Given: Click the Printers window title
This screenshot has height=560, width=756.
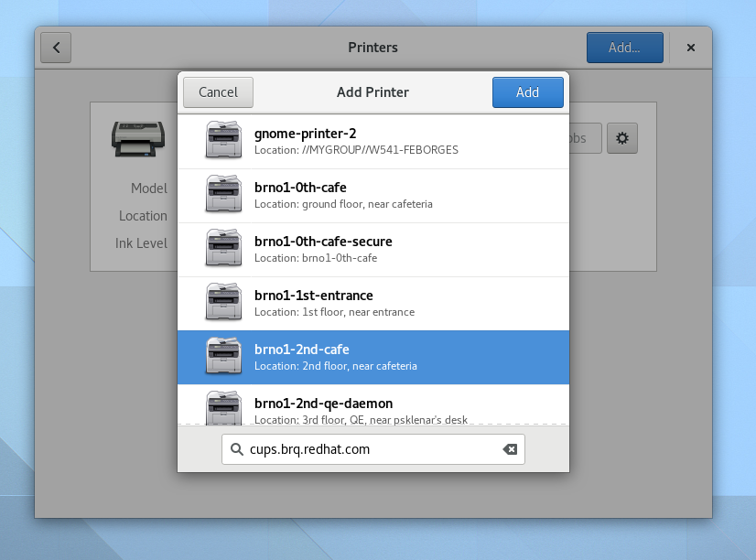Looking at the screenshot, I should (x=373, y=48).
